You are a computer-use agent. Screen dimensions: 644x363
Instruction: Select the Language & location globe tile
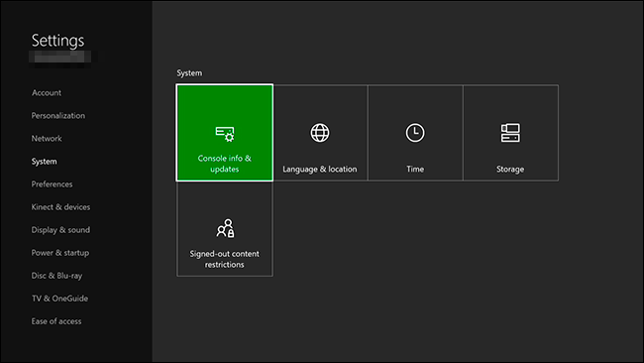tap(320, 133)
